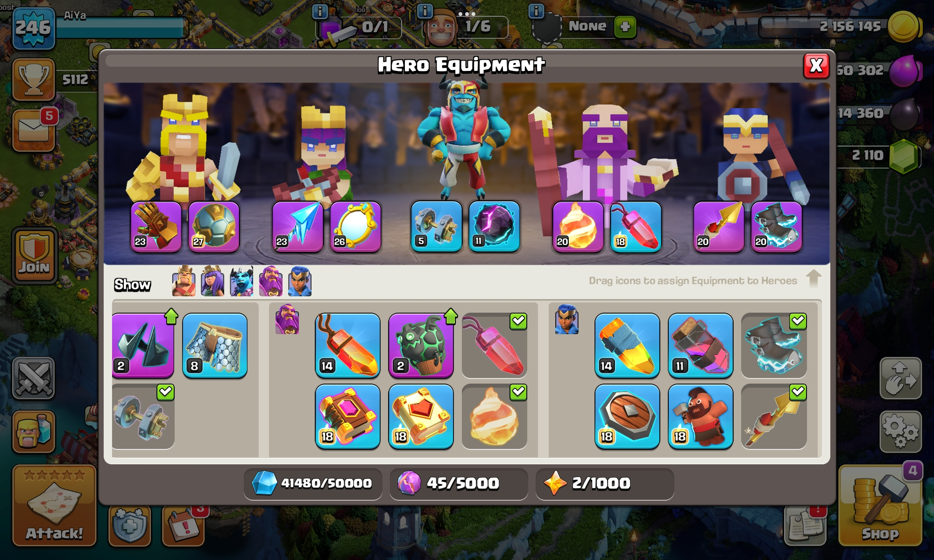Screen dimensions: 934x560
Task: Toggle the equipped electro boots checkmark
Action: click(798, 321)
